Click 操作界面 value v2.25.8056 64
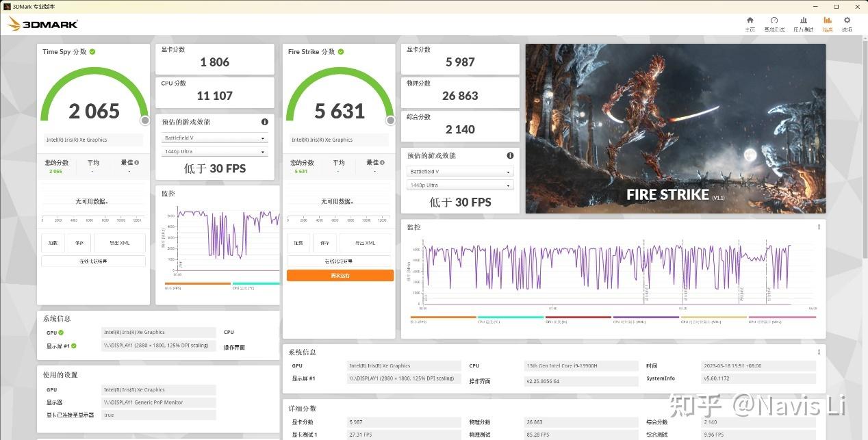 point(581,381)
